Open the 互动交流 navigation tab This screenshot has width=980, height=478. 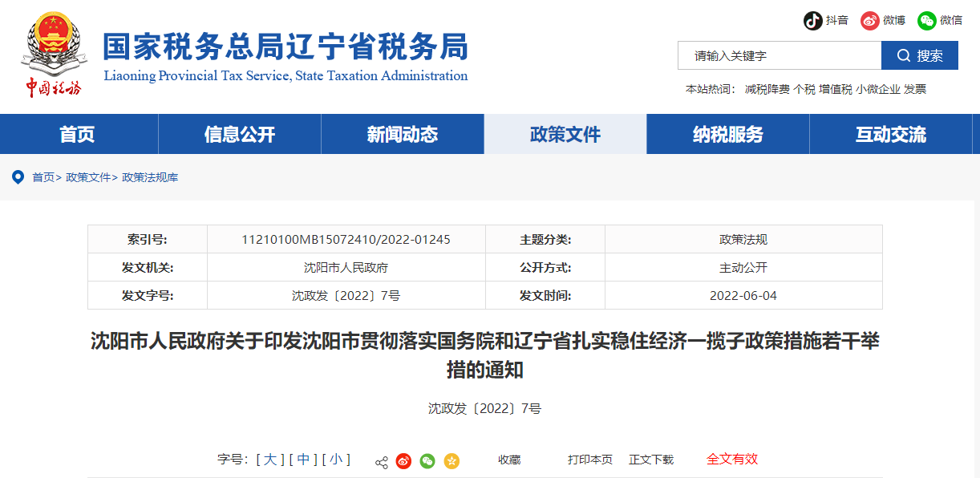(891, 134)
